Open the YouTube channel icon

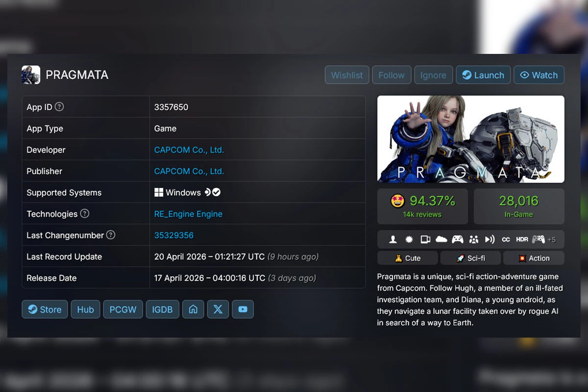[243, 309]
